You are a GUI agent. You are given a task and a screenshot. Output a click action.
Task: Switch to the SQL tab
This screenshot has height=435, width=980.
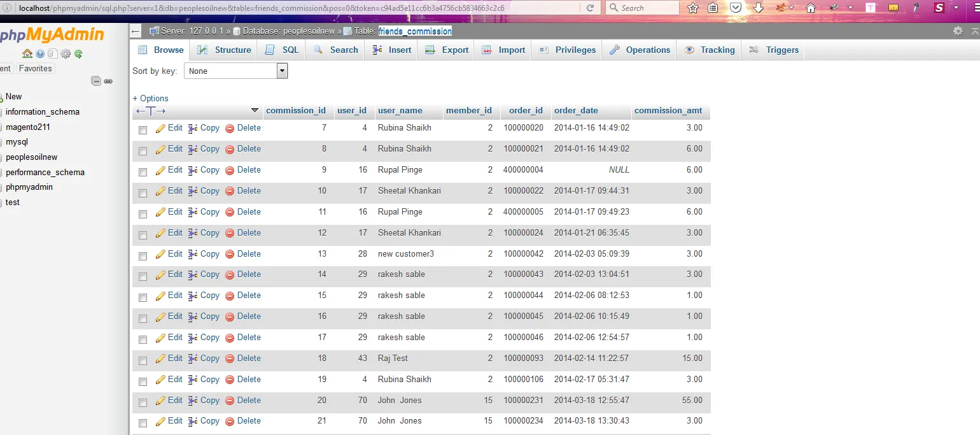(282, 50)
